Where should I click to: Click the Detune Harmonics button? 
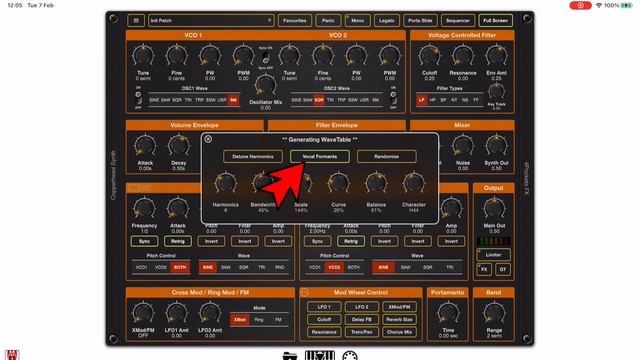(x=253, y=156)
